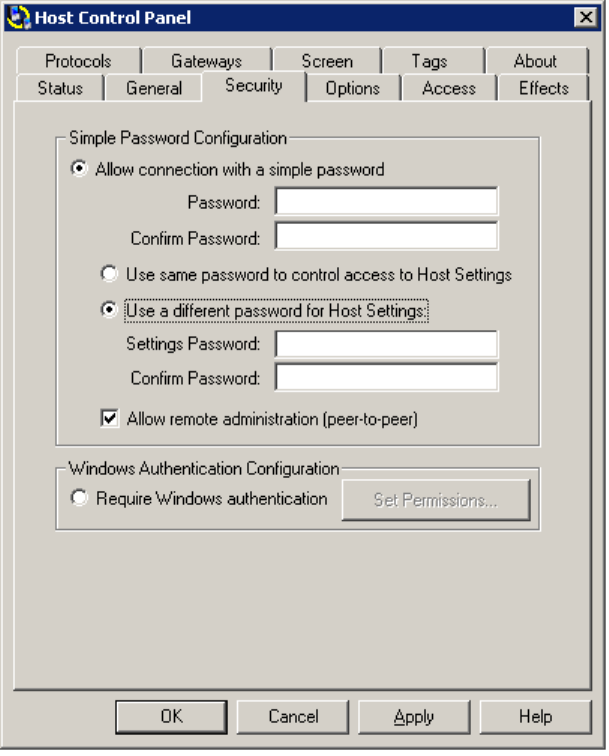The image size is (609, 756).
Task: Open the Tags tab
Action: point(429,61)
